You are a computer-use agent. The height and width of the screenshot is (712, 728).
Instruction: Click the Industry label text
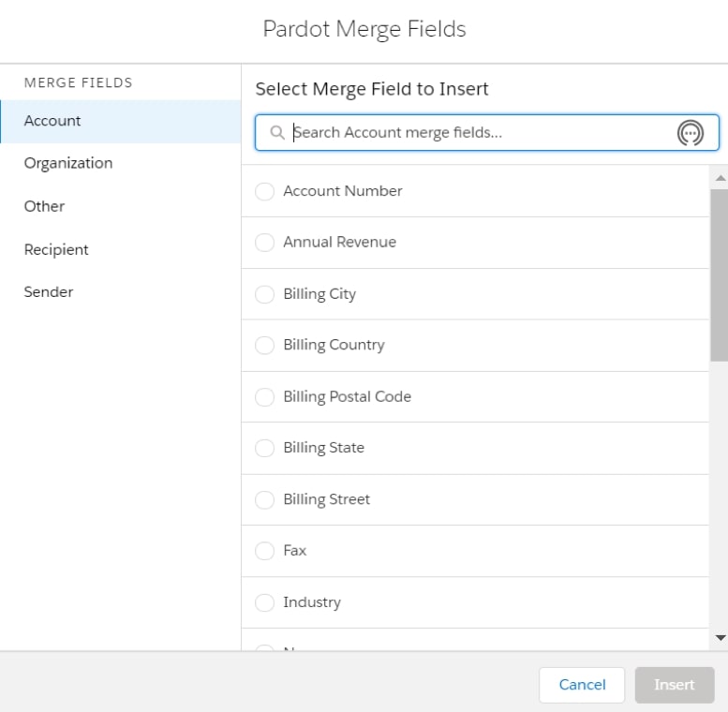(x=312, y=602)
